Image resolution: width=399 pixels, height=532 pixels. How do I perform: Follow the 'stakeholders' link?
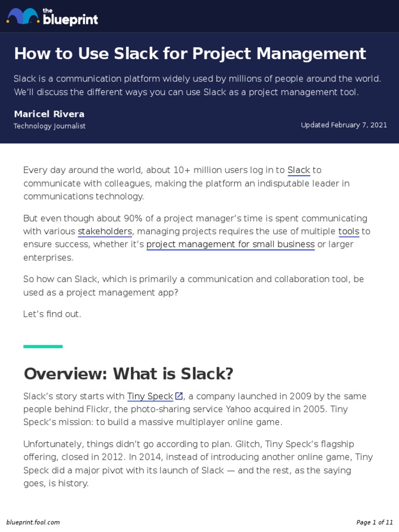(x=105, y=231)
